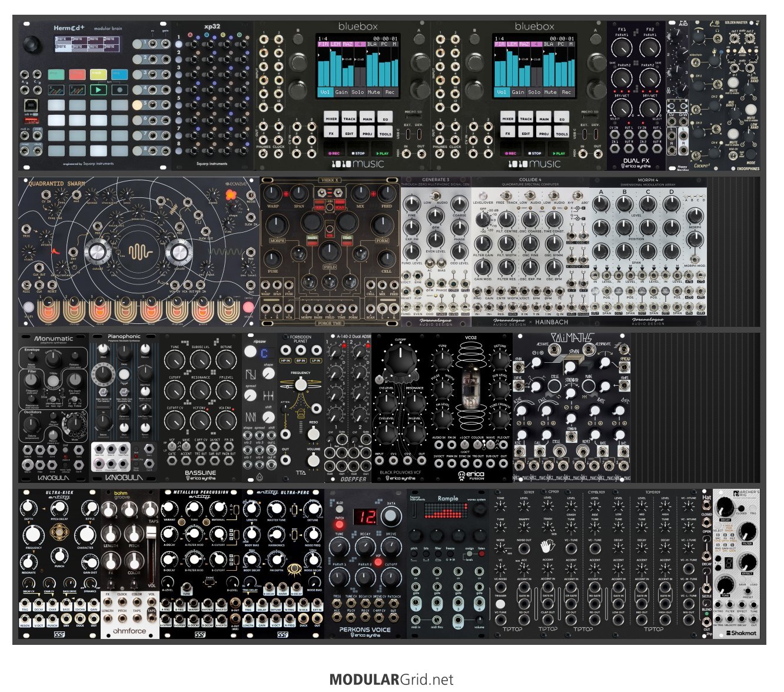This screenshot has height=692, width=784.
Task: Click the hand clap icon on CP909
Action: click(x=548, y=546)
